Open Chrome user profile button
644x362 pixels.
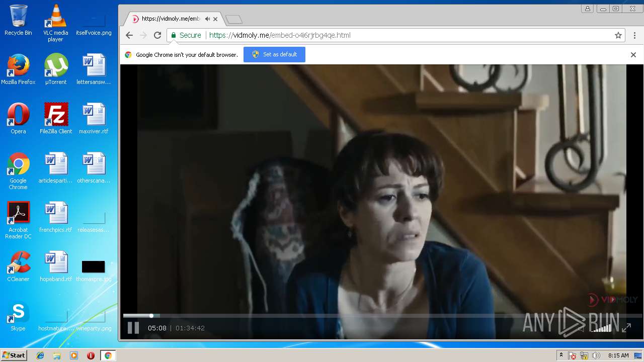coord(587,9)
